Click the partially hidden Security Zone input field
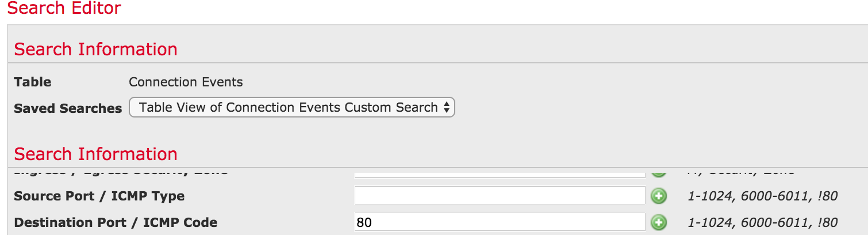The width and height of the screenshot is (868, 235). tap(500, 173)
